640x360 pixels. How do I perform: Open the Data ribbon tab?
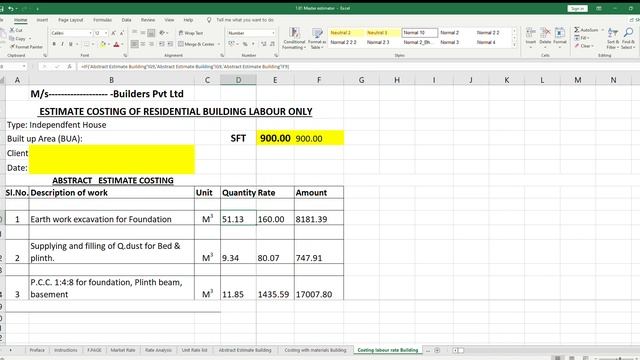point(127,20)
